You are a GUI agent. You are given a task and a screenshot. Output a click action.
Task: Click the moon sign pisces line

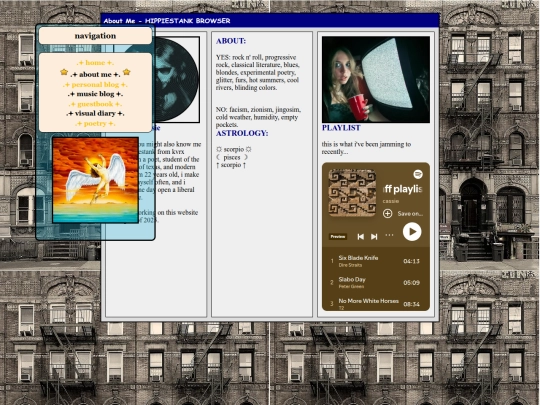pos(232,157)
